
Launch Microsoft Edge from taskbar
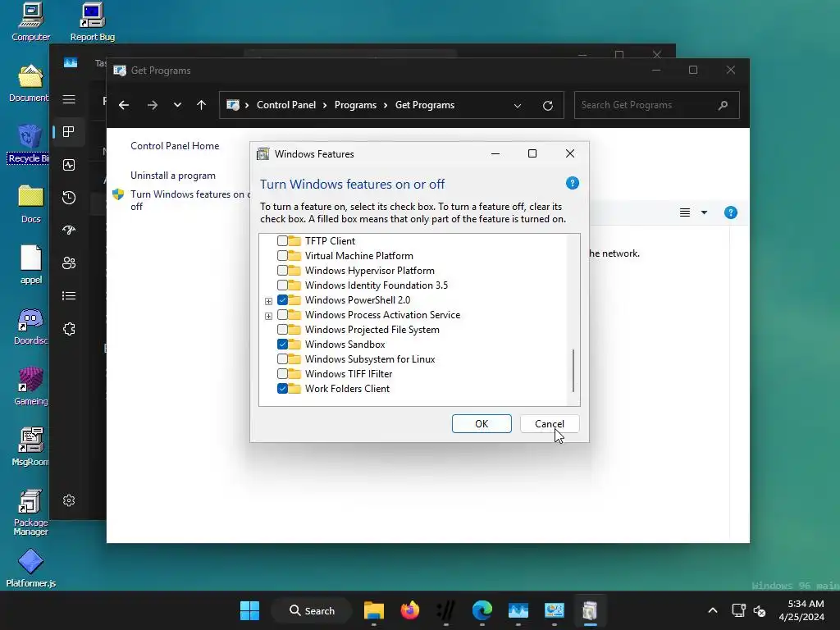click(x=482, y=610)
